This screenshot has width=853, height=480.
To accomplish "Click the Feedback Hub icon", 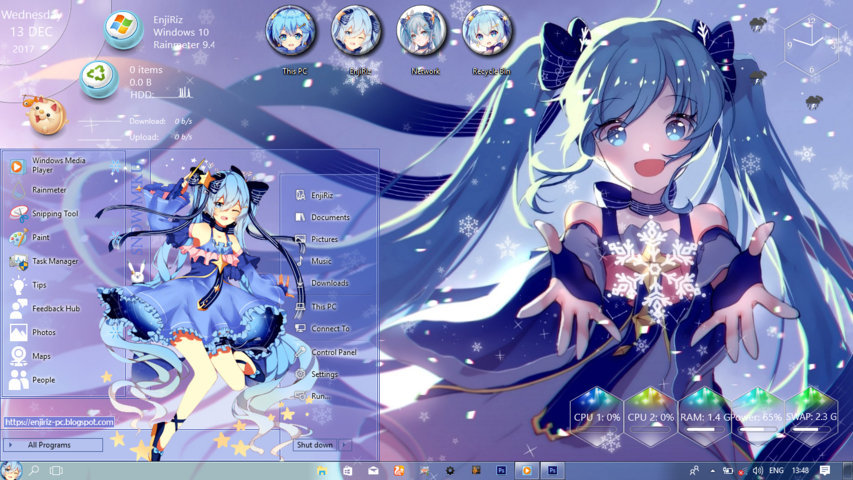I will click(18, 309).
